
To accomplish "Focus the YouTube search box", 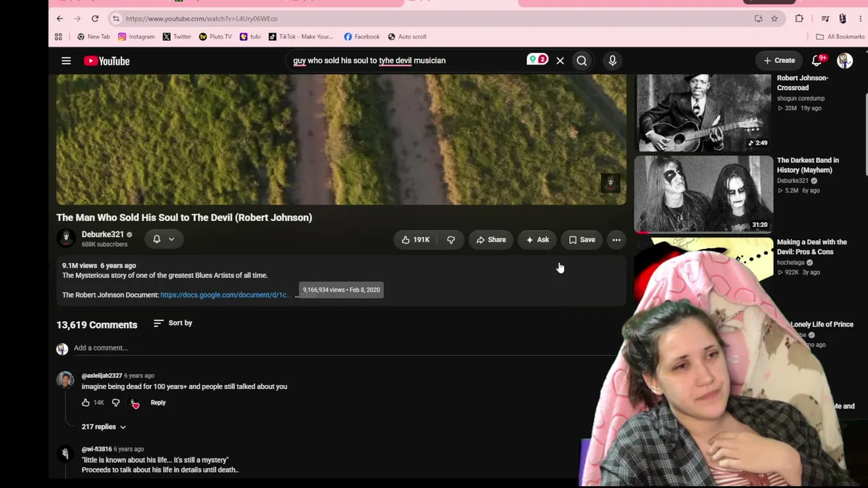I will tap(407, 60).
